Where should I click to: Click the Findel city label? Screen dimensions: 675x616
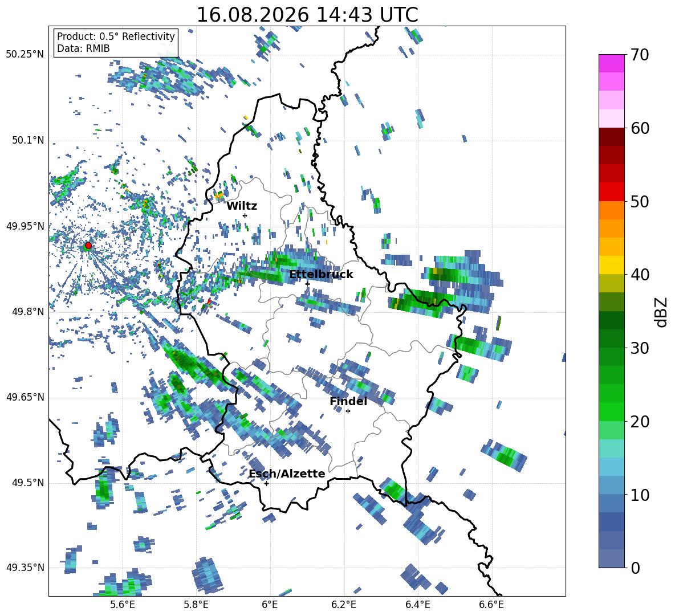click(348, 401)
